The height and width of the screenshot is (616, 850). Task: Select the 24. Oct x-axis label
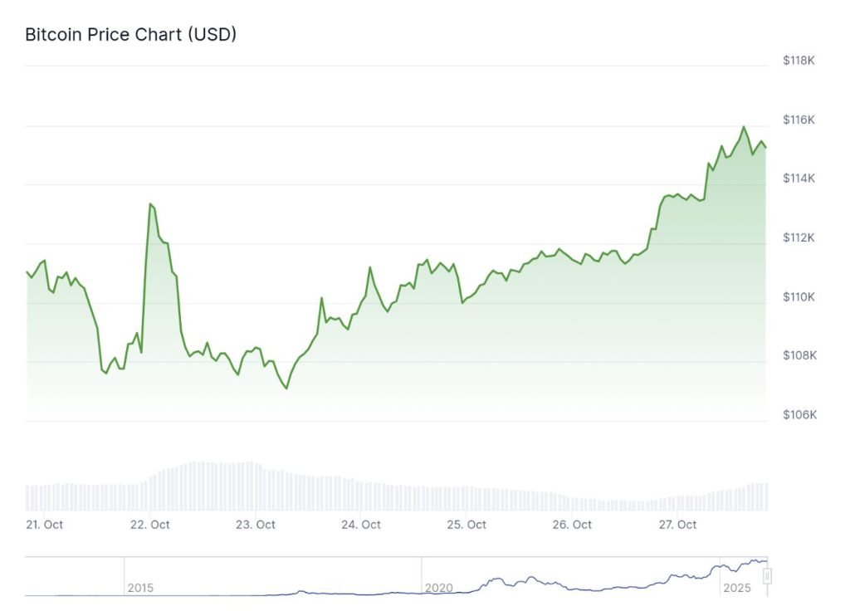pos(361,525)
